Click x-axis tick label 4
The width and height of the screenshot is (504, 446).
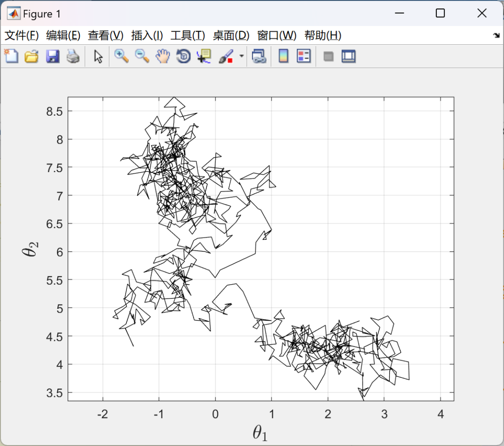(x=441, y=414)
